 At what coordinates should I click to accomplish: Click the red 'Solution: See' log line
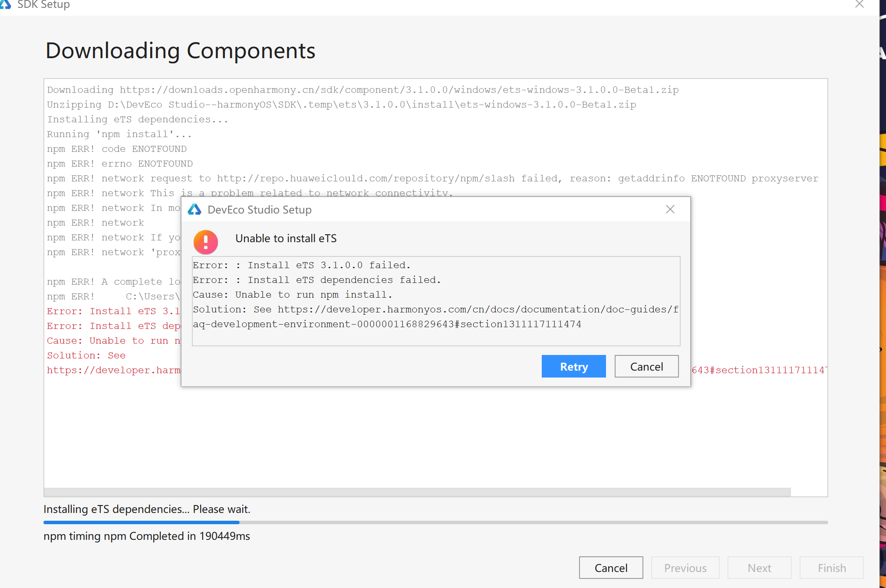click(86, 355)
